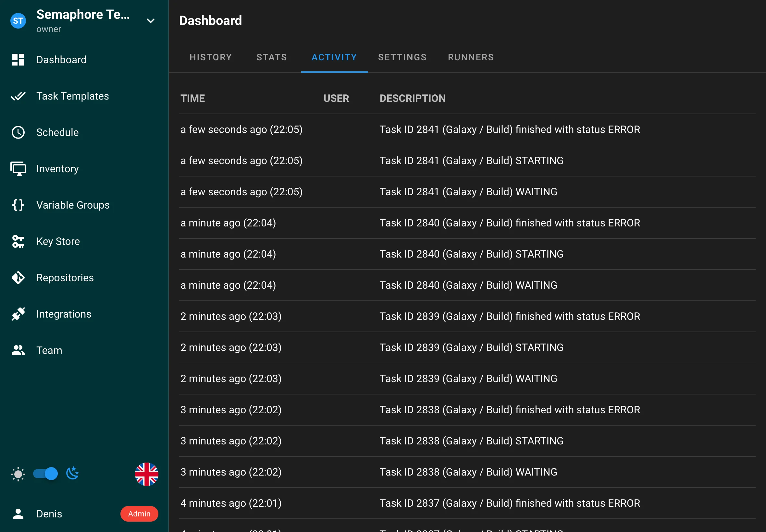Open language selector with UK flag
Image resolution: width=766 pixels, height=532 pixels.
click(146, 474)
